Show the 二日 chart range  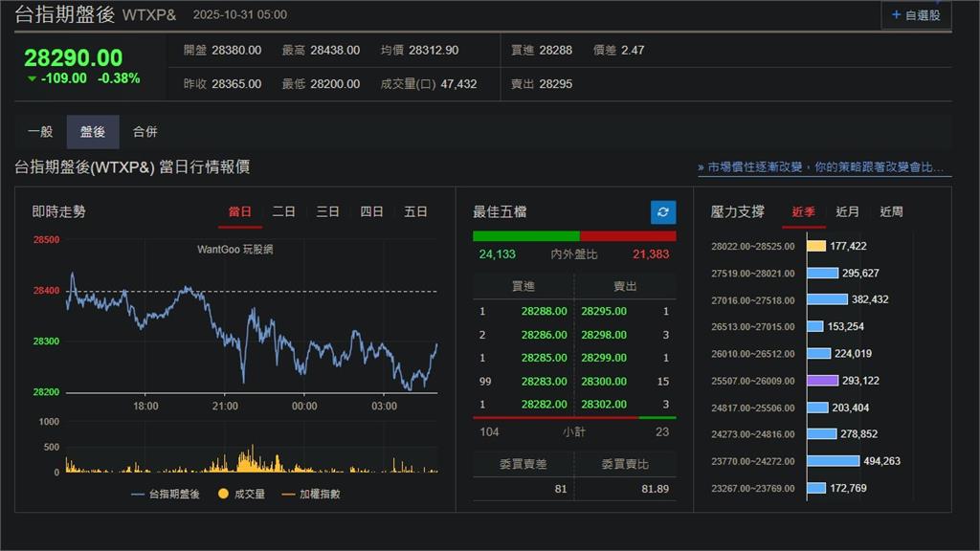[283, 211]
